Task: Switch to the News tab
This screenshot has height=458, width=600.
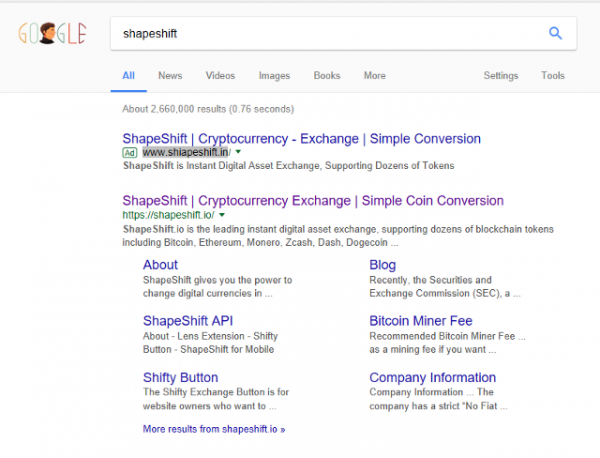Action: coord(170,76)
